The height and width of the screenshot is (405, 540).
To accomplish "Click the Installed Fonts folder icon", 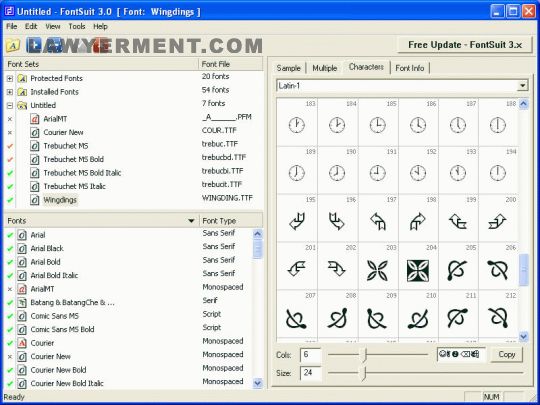I will coord(22,92).
